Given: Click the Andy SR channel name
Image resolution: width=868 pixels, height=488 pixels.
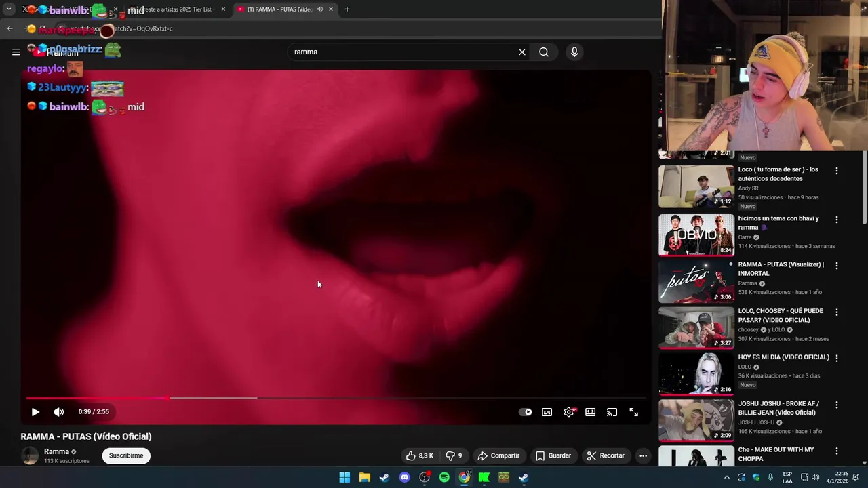Looking at the screenshot, I should [x=749, y=188].
